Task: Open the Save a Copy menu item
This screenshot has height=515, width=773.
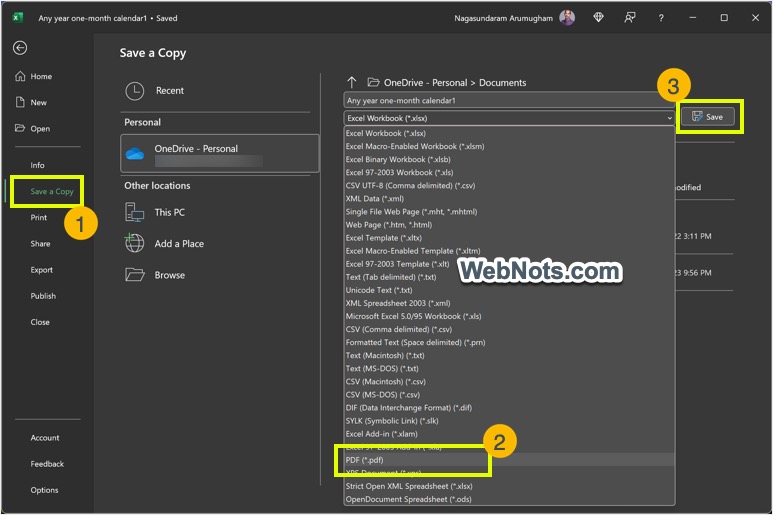Action: point(52,191)
